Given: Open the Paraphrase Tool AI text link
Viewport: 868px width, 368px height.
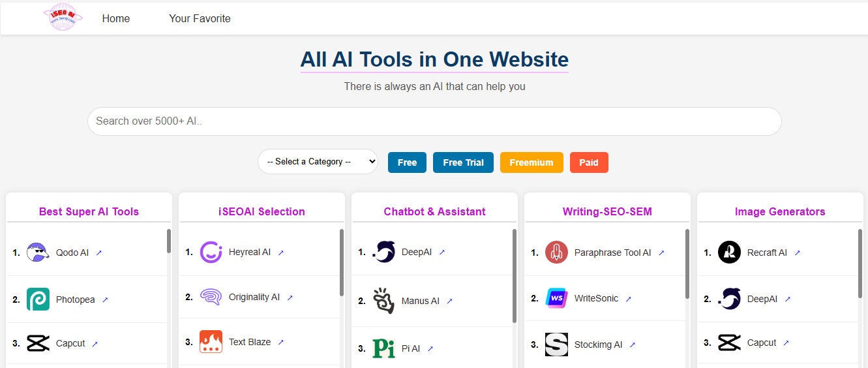Looking at the screenshot, I should click(x=613, y=253).
